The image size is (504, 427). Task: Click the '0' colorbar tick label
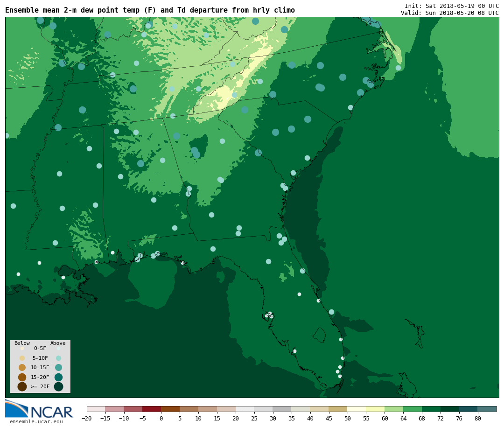(161, 418)
